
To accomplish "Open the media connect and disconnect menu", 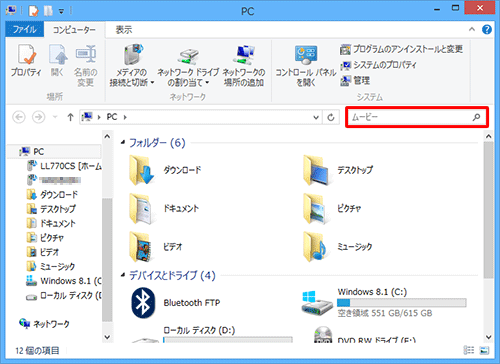I will (x=132, y=66).
